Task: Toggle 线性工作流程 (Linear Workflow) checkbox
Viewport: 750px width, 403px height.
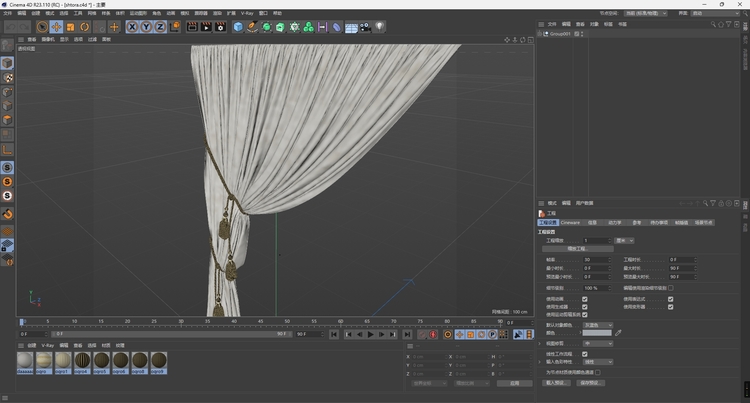Action: click(585, 354)
